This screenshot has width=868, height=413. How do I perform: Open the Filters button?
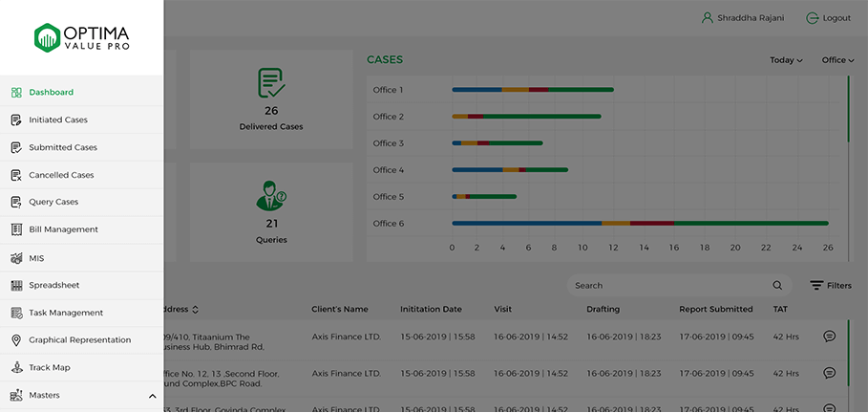tap(830, 286)
